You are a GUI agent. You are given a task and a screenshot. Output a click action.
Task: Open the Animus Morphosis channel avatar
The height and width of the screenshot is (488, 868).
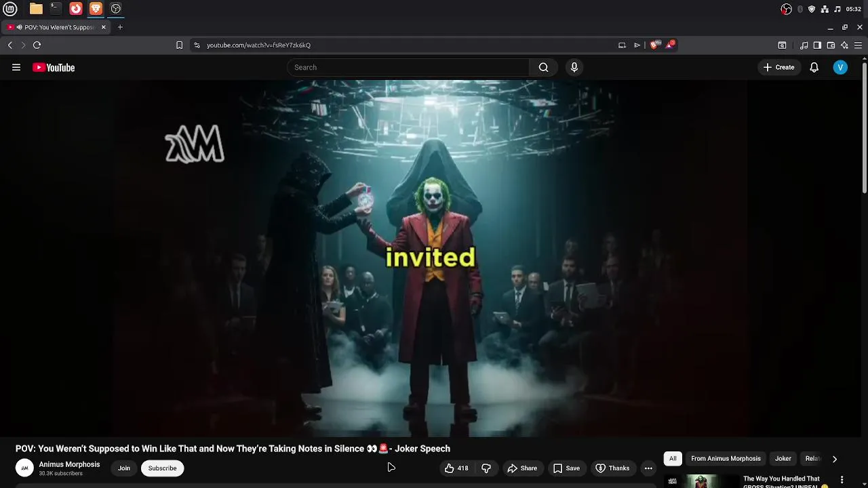(x=24, y=468)
